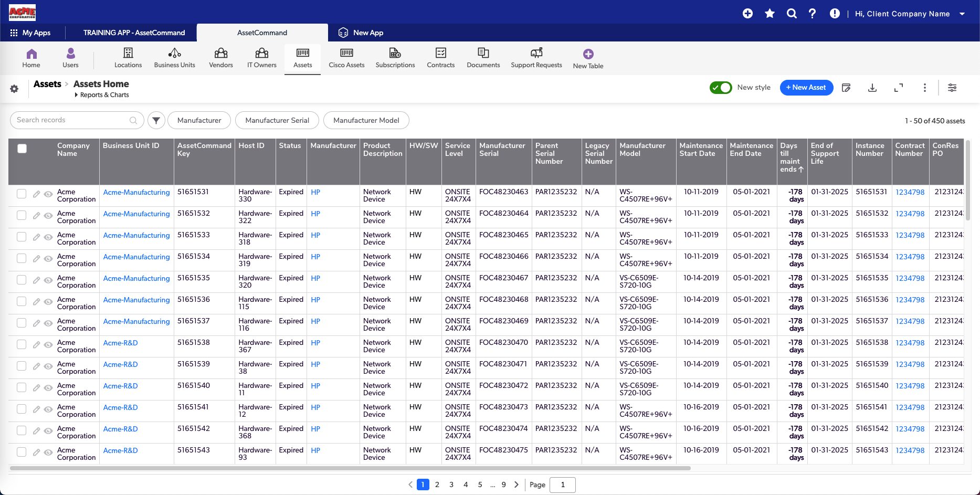980x495 pixels.
Task: Open the New App tab
Action: tap(361, 33)
